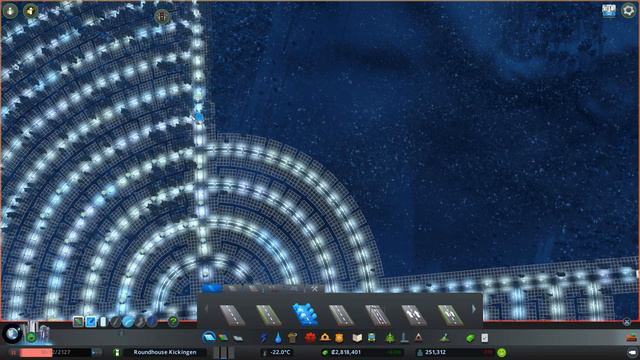Open the Electricity services menu
The width and height of the screenshot is (640, 360).
click(264, 338)
